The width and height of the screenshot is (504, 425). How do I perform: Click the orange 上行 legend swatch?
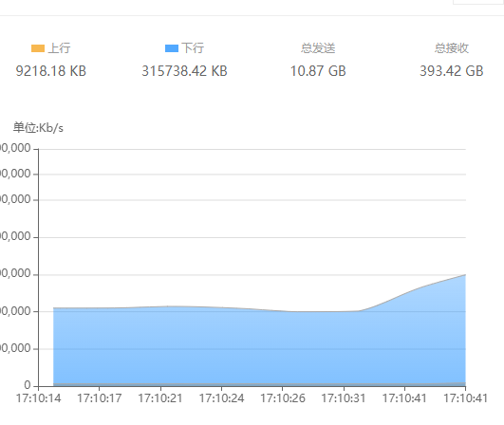(x=38, y=48)
